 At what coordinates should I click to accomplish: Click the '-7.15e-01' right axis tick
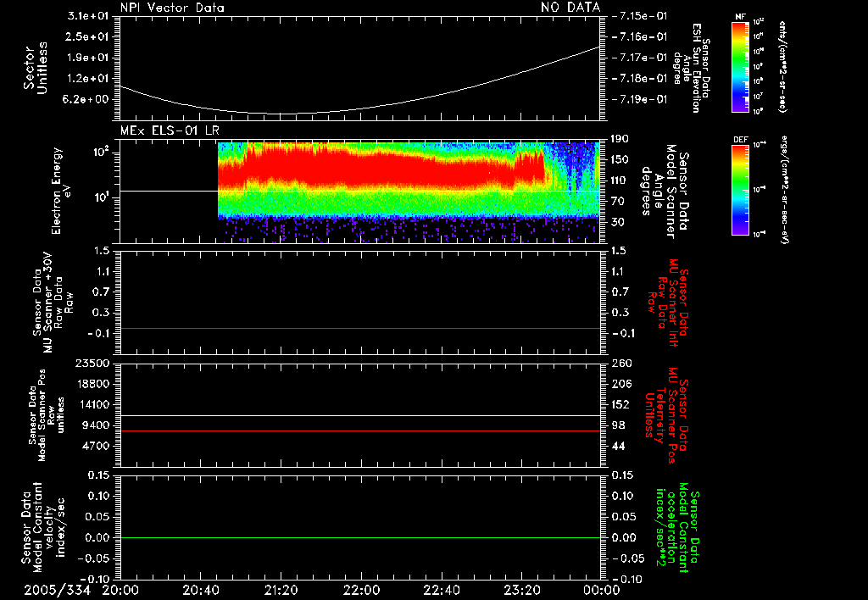coord(639,16)
